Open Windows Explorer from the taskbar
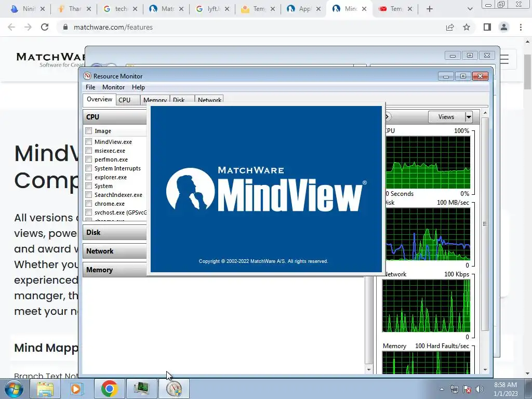 [x=45, y=389]
